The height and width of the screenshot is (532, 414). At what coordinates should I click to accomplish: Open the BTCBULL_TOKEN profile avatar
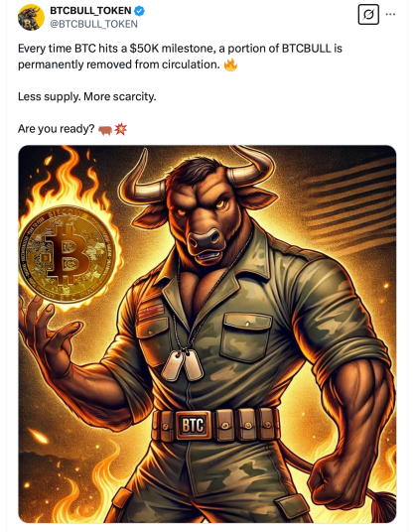pos(31,17)
